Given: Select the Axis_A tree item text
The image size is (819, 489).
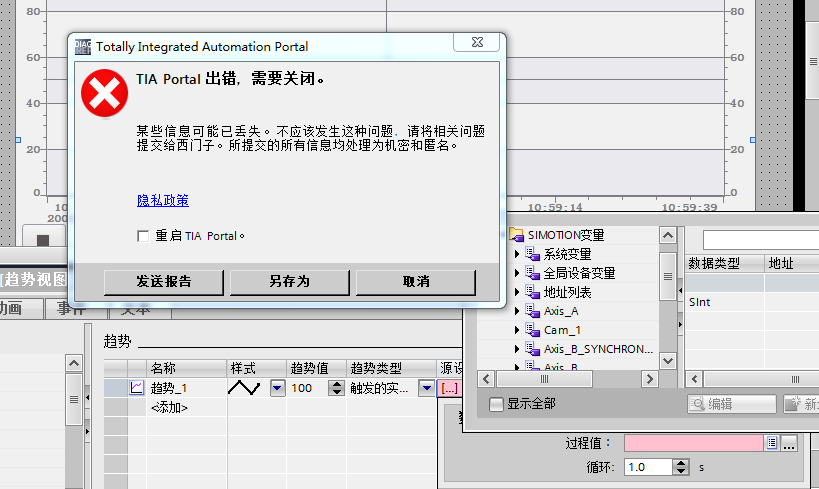Looking at the screenshot, I should [x=561, y=311].
